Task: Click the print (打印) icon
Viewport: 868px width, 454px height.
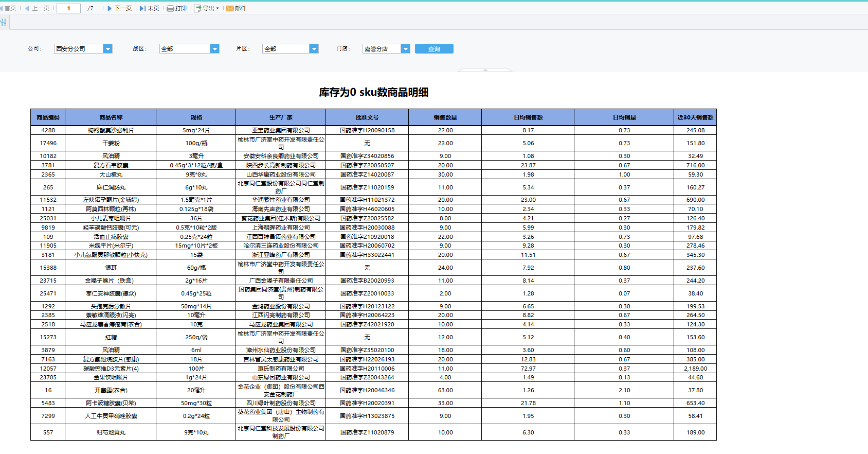Action: [176, 8]
